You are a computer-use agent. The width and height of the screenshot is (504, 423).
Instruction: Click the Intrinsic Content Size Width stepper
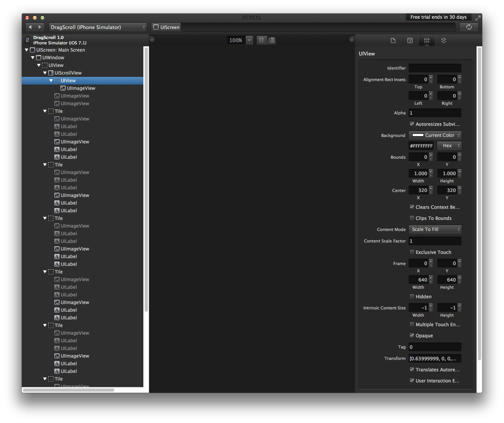coord(431,307)
